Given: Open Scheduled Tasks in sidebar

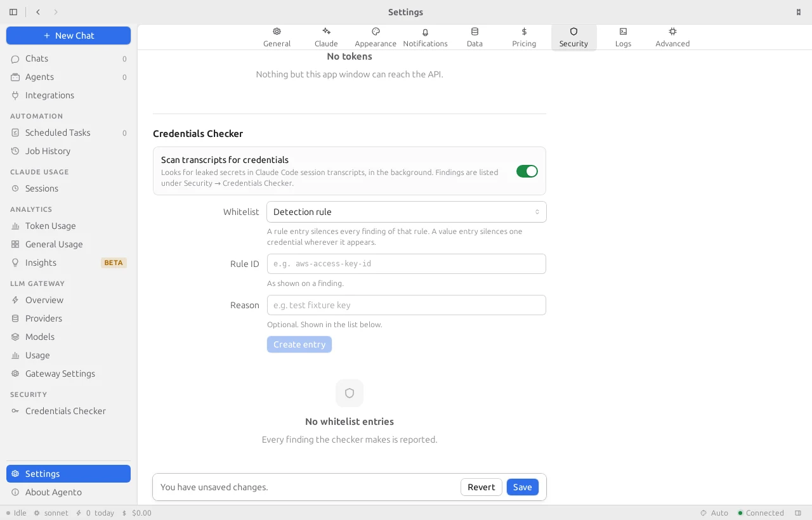Looking at the screenshot, I should coord(69,133).
